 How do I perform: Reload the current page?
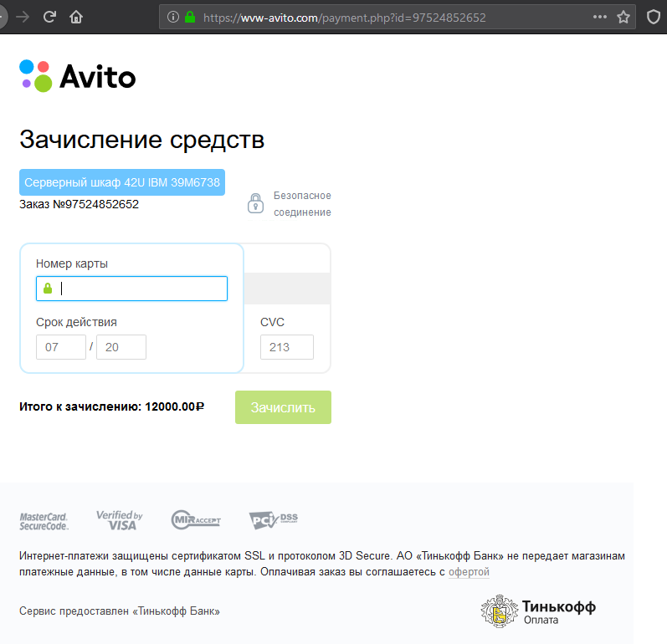coord(49,17)
